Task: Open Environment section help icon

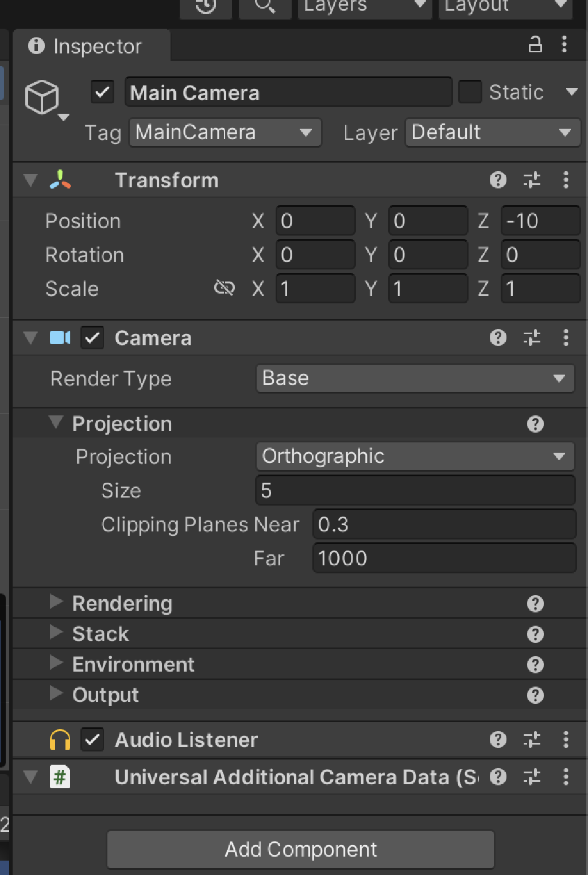Action: 535,665
